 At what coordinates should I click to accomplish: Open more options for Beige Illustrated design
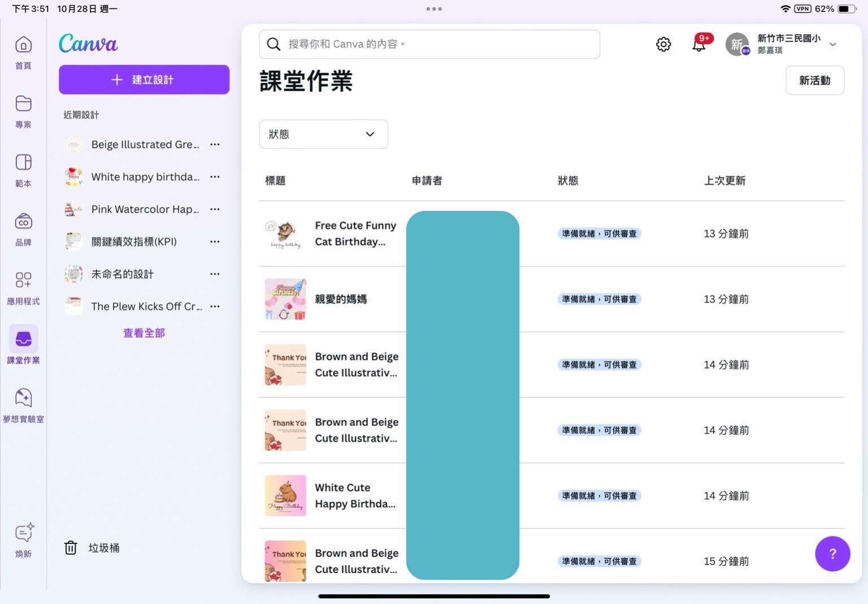click(x=215, y=144)
